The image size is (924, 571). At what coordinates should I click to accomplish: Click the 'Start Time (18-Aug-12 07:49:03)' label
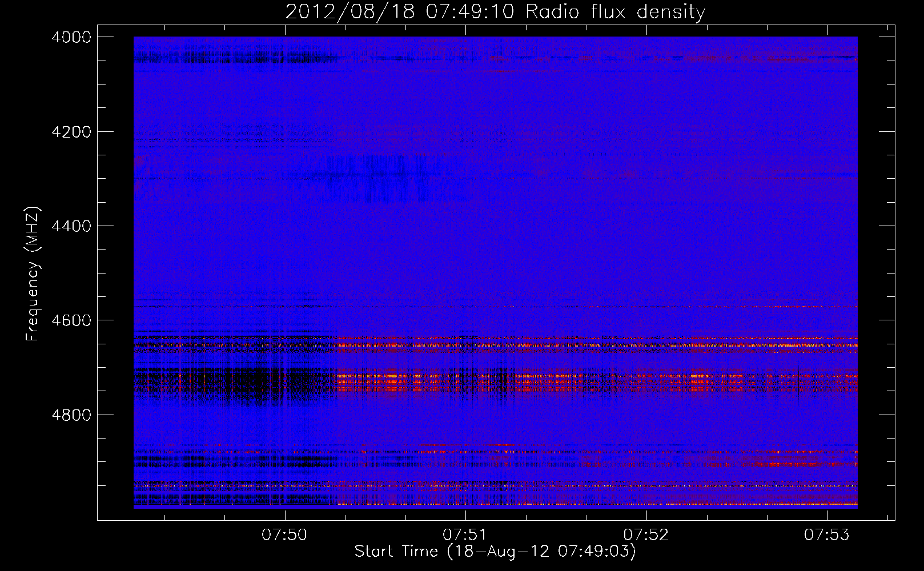(x=495, y=552)
